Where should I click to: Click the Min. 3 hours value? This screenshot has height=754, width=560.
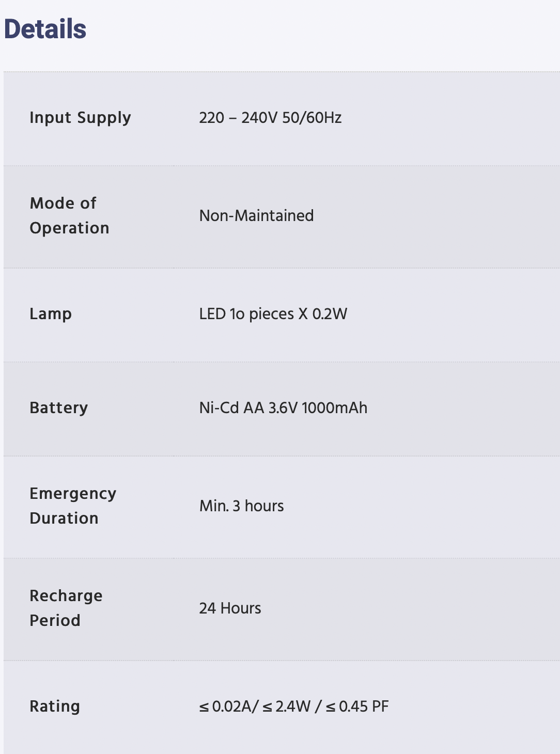pos(242,506)
